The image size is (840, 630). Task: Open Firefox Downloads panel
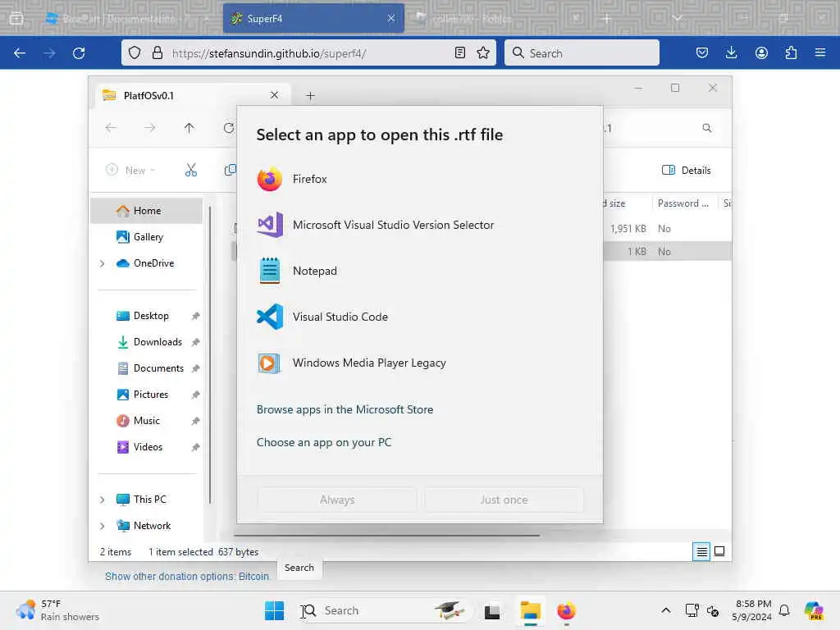(x=731, y=53)
